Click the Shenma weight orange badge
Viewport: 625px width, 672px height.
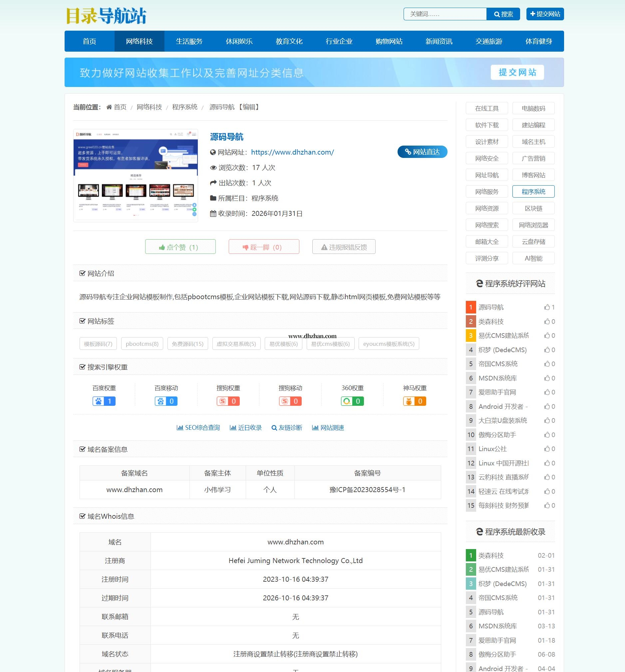(415, 401)
